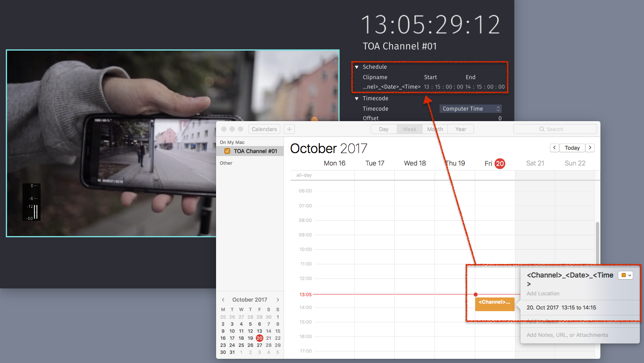Click the TOA Channel #01 title
The width and height of the screenshot is (644, 363).
[x=400, y=46]
